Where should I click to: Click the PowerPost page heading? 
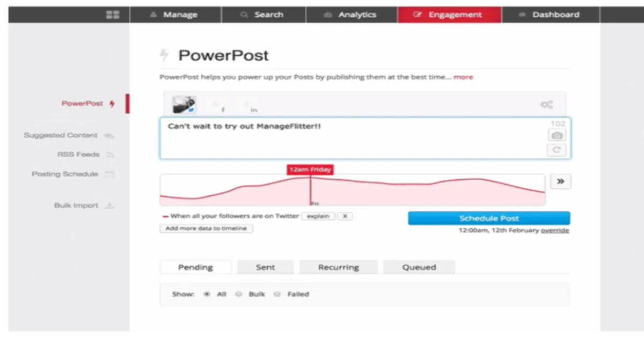pos(223,55)
